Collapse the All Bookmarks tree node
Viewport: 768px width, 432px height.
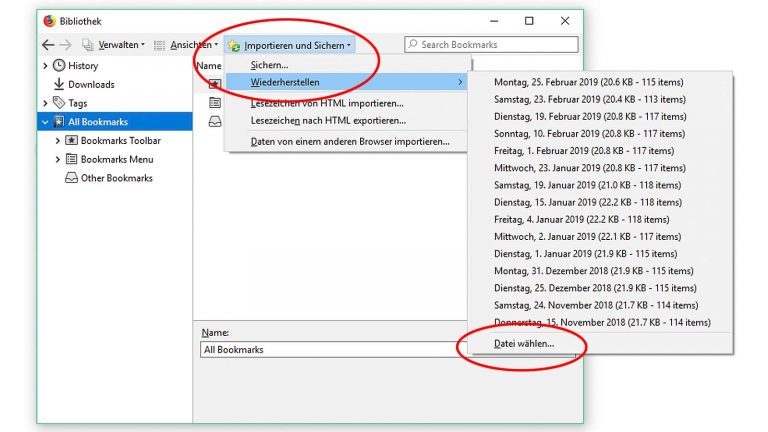coord(45,122)
